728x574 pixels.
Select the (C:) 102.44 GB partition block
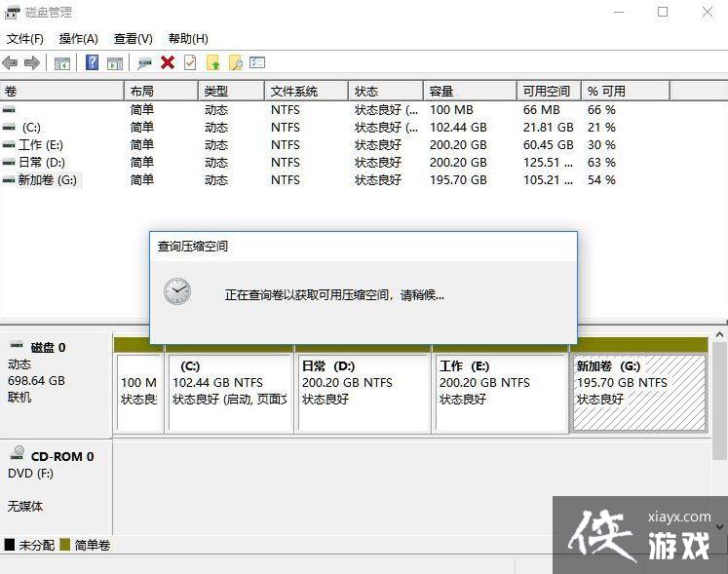tap(230, 393)
